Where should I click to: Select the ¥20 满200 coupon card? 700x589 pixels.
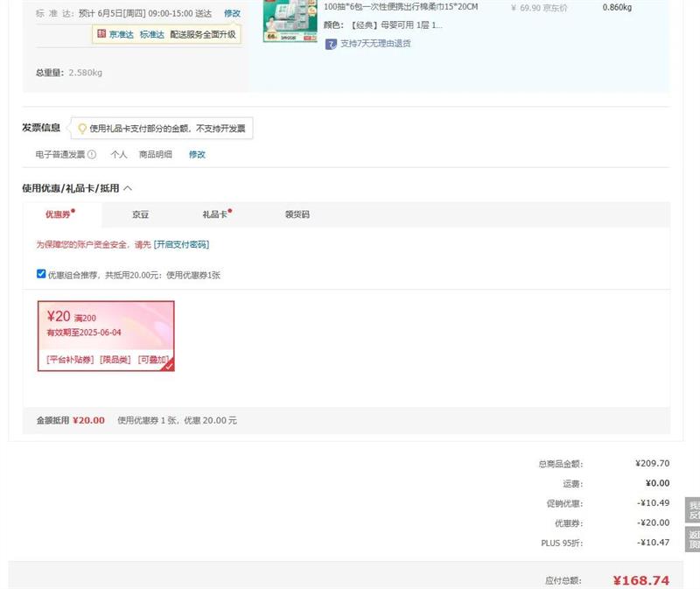click(x=105, y=336)
